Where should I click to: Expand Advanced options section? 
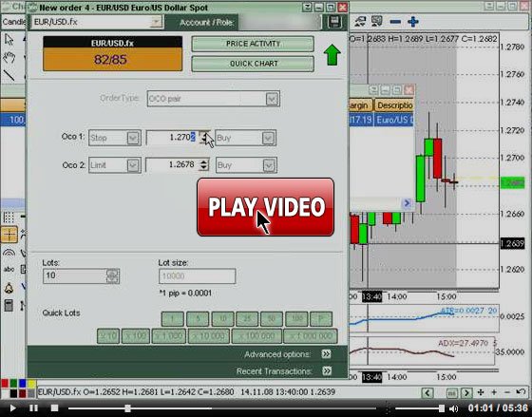[x=327, y=354]
